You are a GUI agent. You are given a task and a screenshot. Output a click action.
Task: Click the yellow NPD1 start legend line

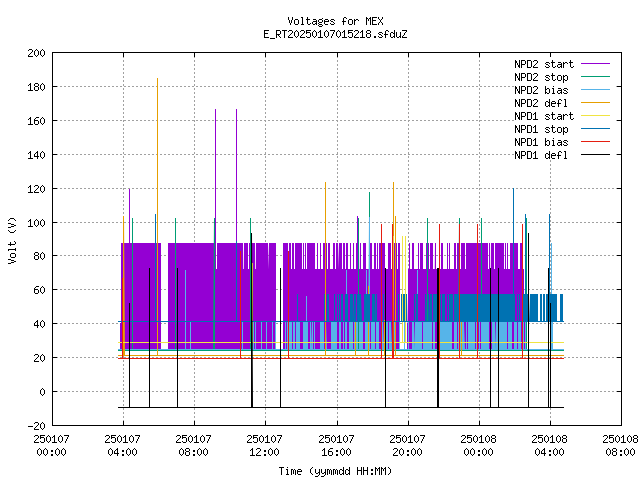596,116
